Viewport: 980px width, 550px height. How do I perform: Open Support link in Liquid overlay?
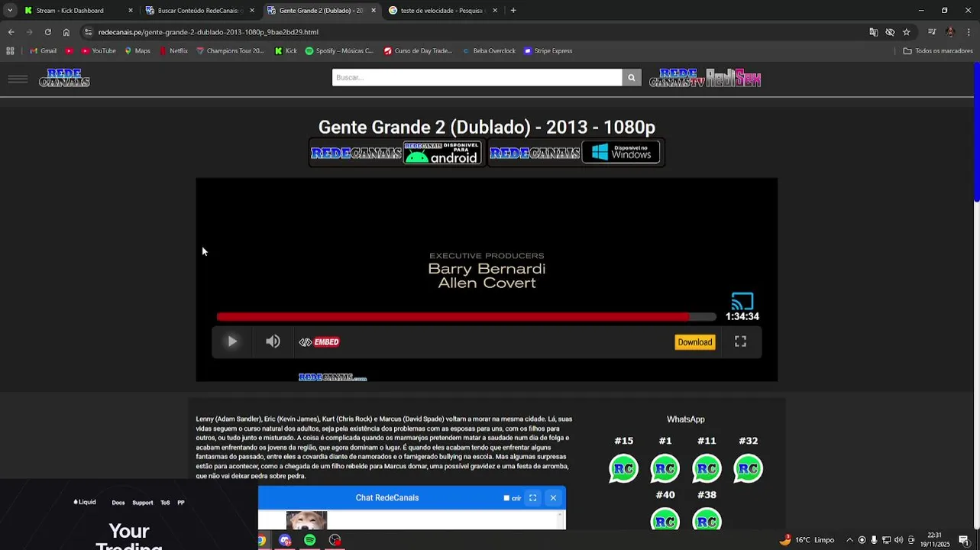pyautogui.click(x=143, y=503)
